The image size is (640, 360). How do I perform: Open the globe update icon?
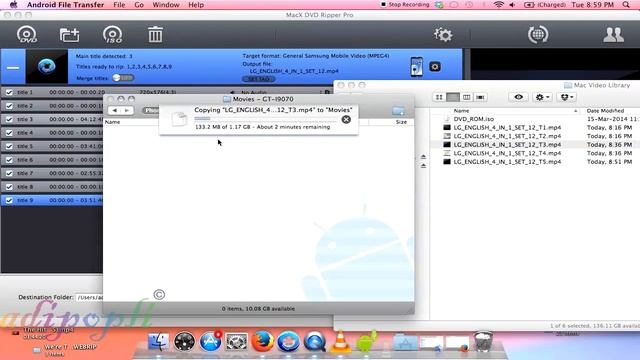coord(538,35)
